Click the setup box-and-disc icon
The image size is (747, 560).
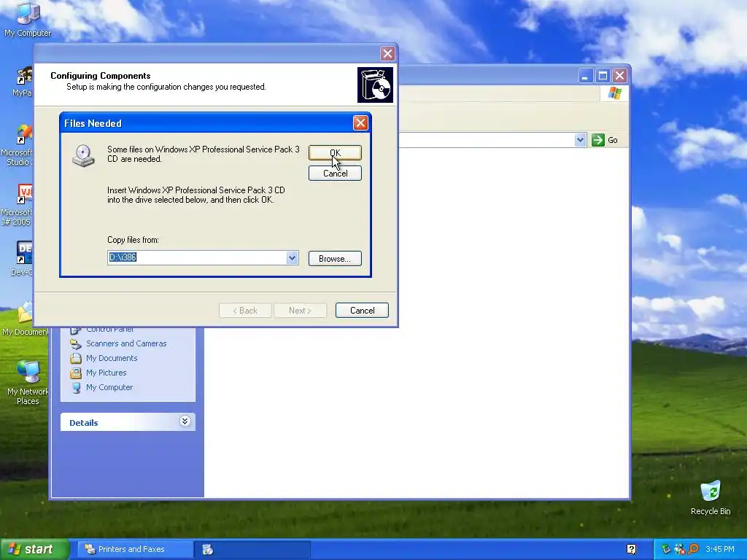pyautogui.click(x=376, y=85)
